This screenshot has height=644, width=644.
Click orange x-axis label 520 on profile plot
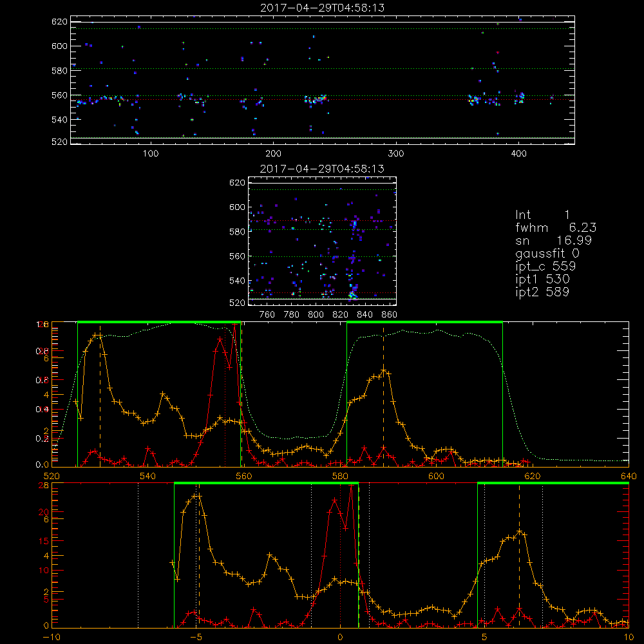[52, 476]
